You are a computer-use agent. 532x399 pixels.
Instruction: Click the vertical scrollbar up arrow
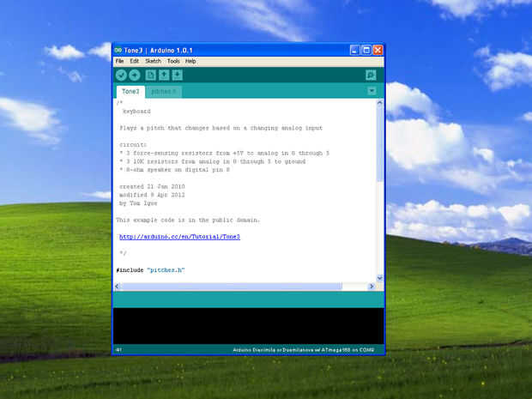tap(379, 102)
